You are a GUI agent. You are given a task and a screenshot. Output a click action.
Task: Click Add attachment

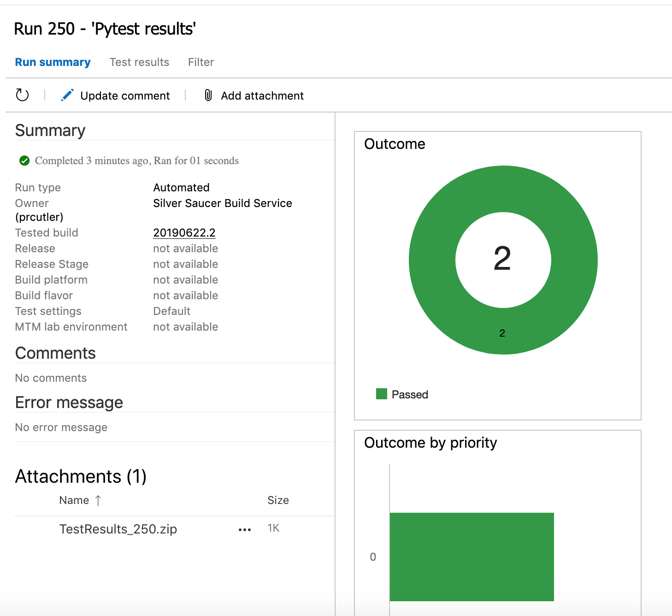261,95
